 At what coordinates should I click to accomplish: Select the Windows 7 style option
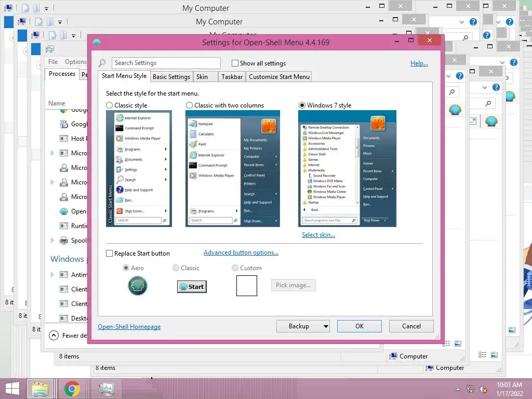point(302,105)
